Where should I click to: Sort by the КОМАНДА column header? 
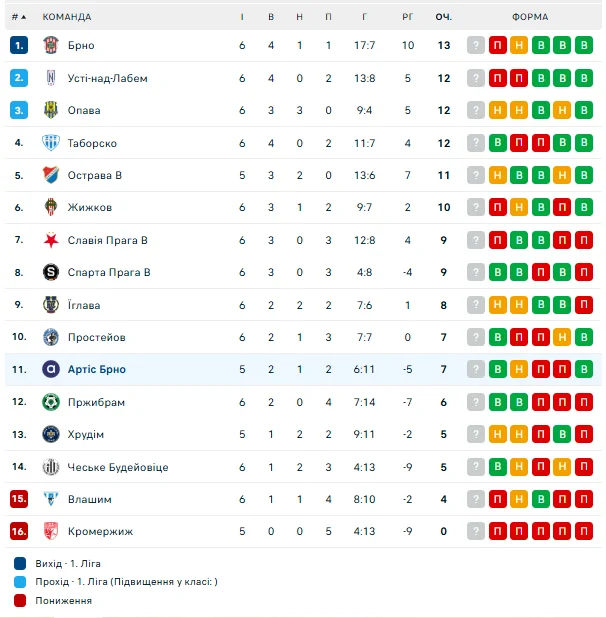click(x=67, y=17)
